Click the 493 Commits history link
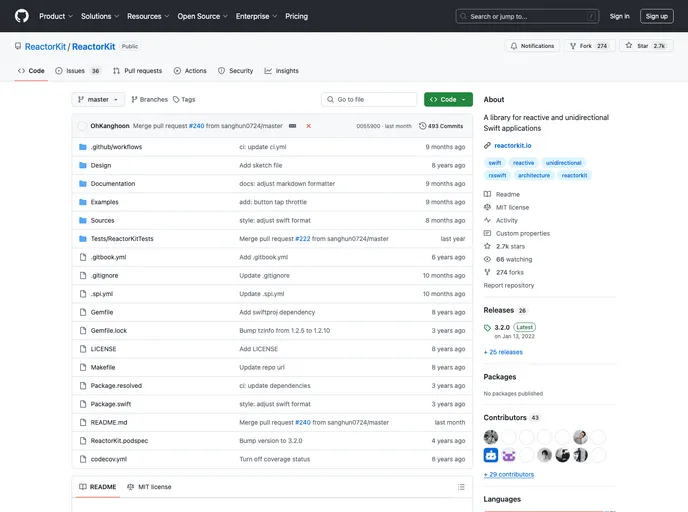 click(441, 126)
